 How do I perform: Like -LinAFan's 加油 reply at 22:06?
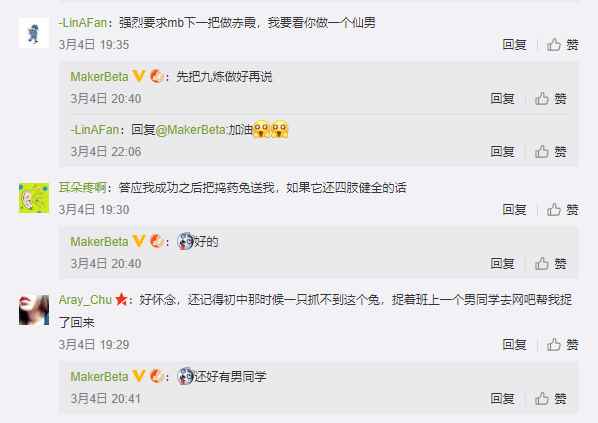point(550,152)
